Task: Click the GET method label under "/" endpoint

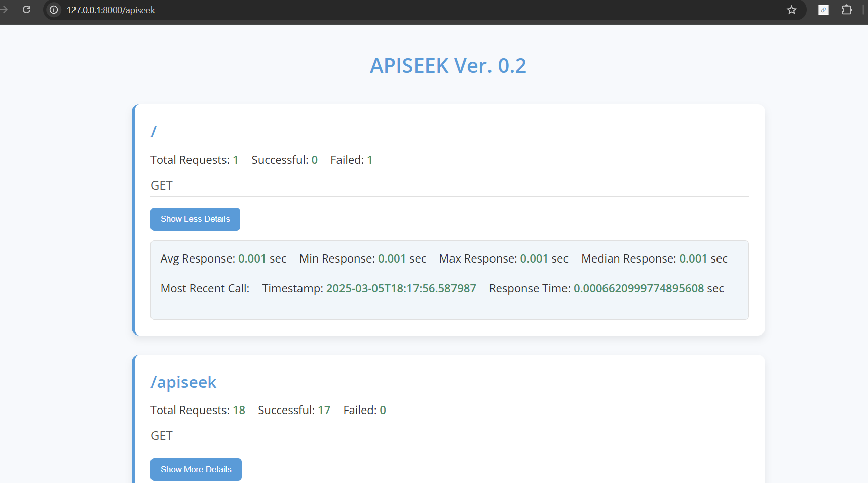Action: 162,185
